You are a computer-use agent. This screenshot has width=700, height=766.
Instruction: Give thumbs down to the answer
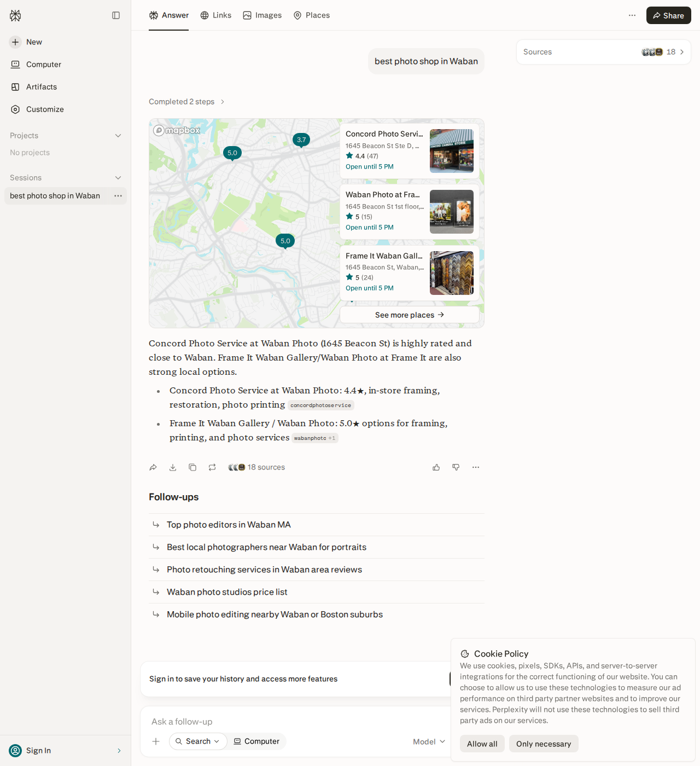tap(456, 467)
